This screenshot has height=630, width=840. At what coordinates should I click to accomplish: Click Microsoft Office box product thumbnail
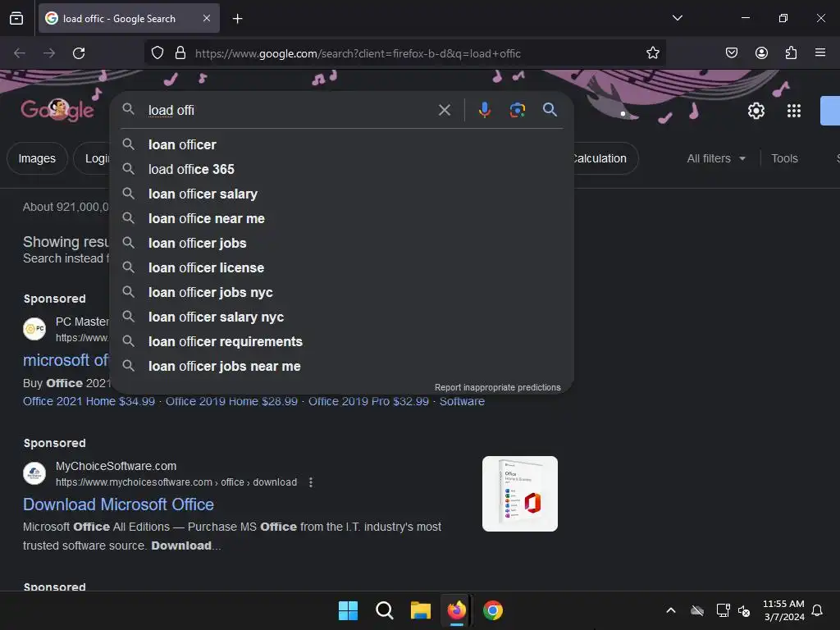(519, 494)
